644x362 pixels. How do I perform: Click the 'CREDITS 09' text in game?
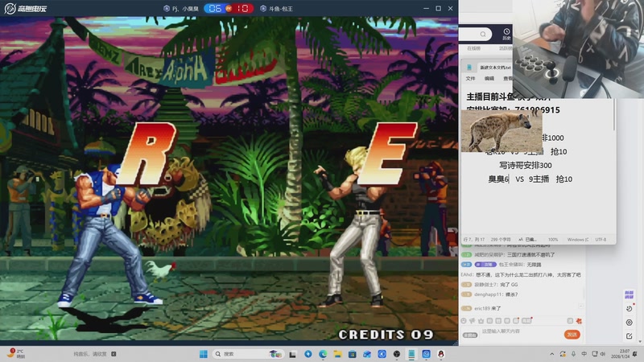click(x=386, y=335)
